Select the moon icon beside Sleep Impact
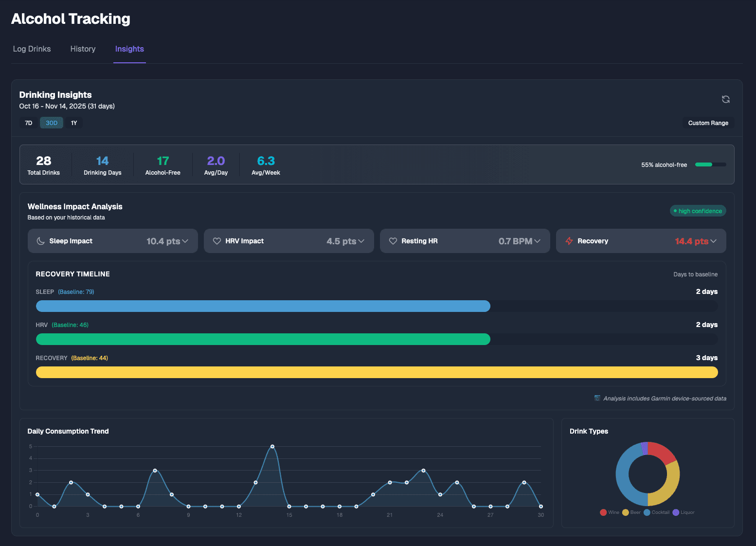This screenshot has width=756, height=546. tap(41, 241)
